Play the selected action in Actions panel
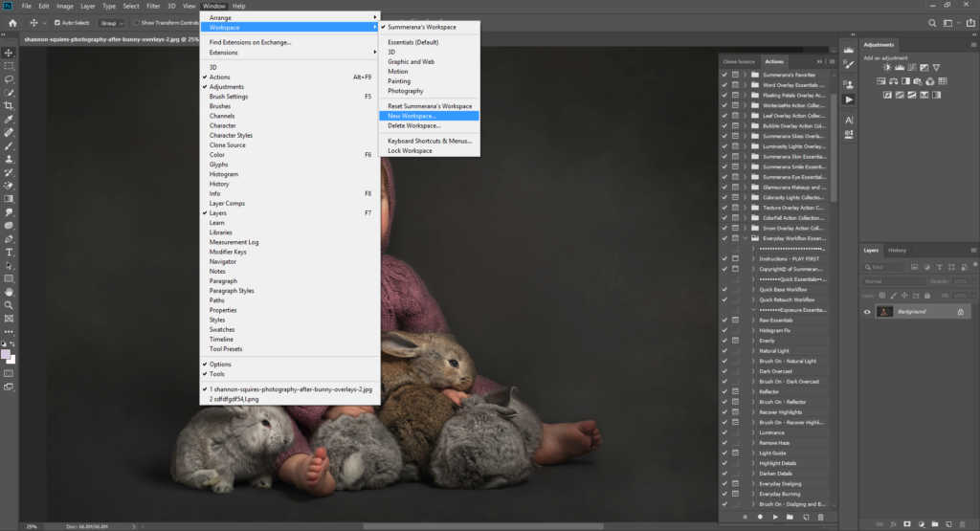The height and width of the screenshot is (531, 980). [x=775, y=518]
